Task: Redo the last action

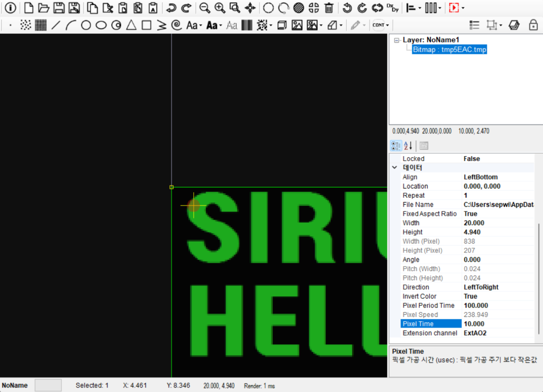Action: (x=186, y=8)
